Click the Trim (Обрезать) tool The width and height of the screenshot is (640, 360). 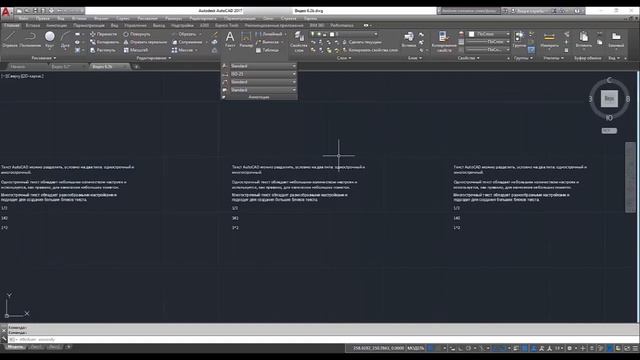[184, 34]
